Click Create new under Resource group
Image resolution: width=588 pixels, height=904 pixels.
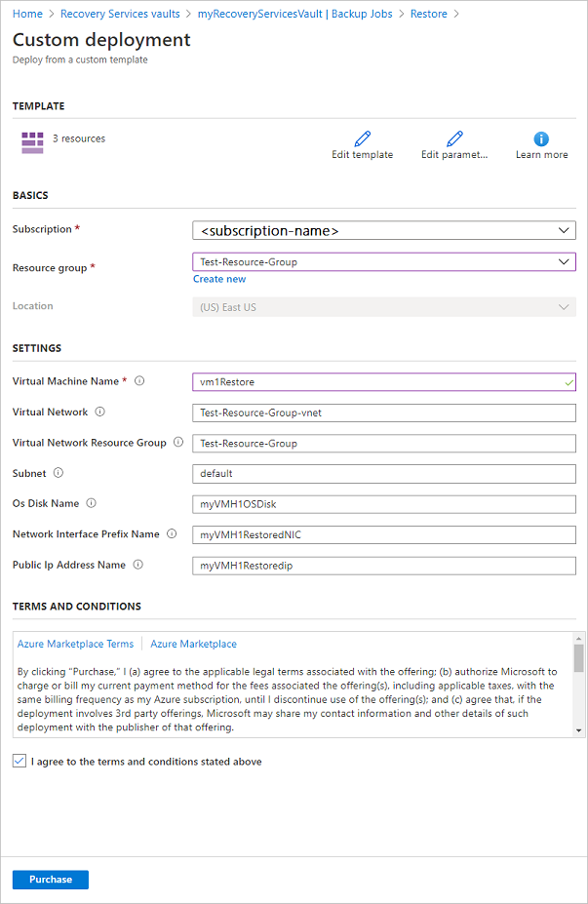click(218, 278)
